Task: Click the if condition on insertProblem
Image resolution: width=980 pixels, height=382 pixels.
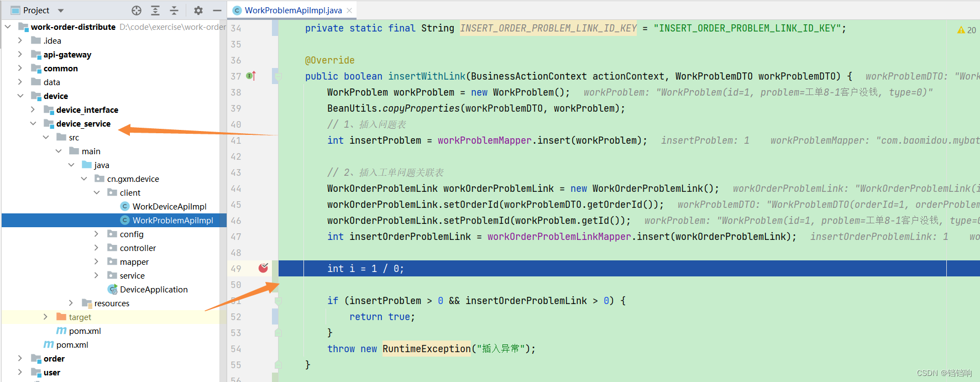Action: point(476,301)
